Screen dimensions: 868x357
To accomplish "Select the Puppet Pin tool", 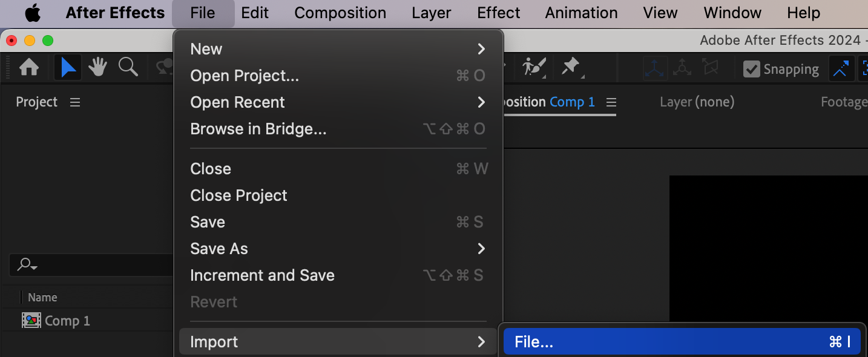I will [x=571, y=68].
